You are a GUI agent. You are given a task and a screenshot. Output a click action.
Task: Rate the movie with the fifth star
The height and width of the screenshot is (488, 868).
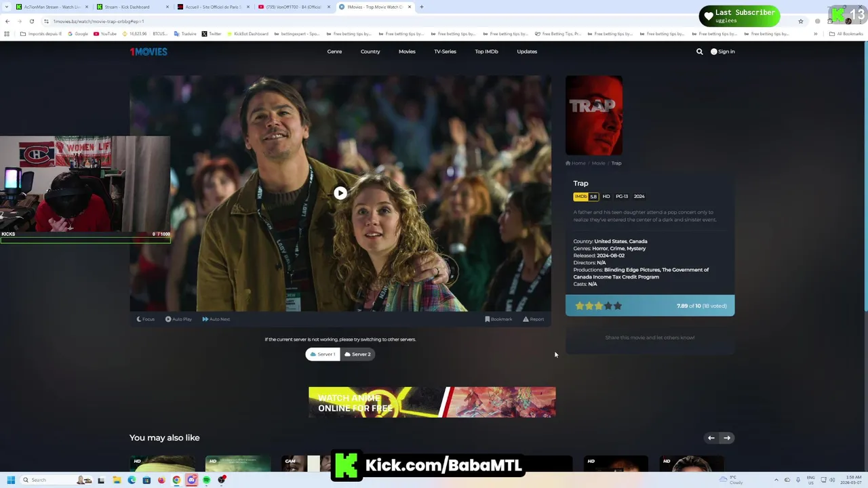(x=618, y=306)
